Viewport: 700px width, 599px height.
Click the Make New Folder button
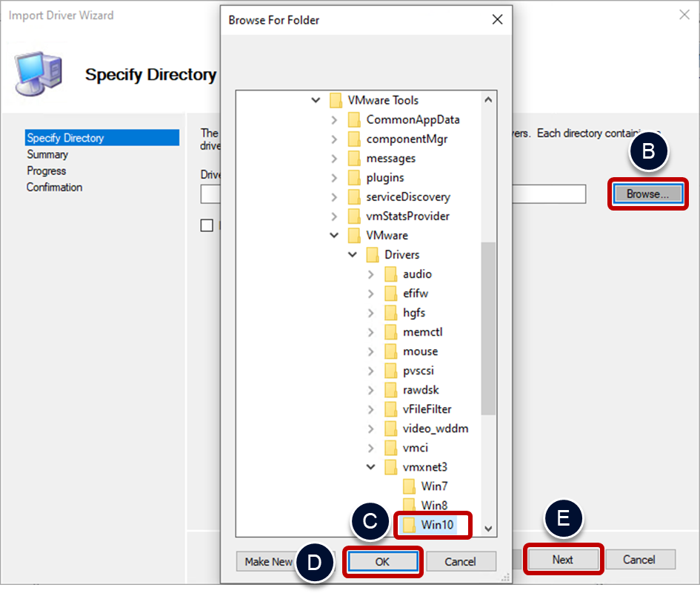click(x=267, y=561)
